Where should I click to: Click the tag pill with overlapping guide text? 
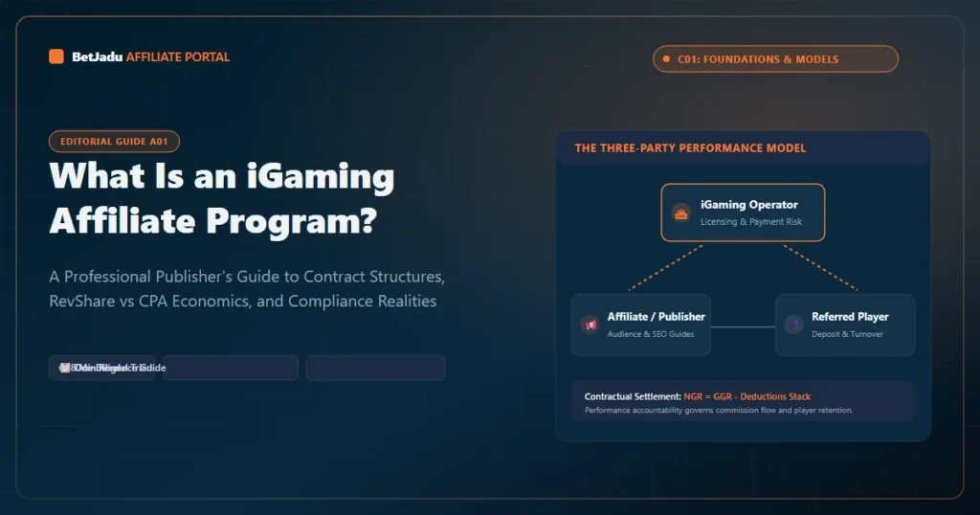101,368
